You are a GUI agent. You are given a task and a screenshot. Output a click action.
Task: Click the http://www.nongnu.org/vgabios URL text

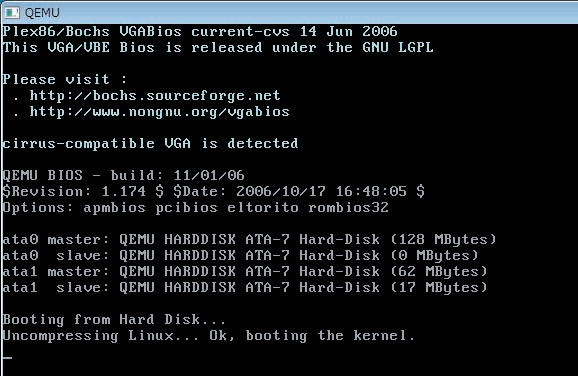point(159,112)
